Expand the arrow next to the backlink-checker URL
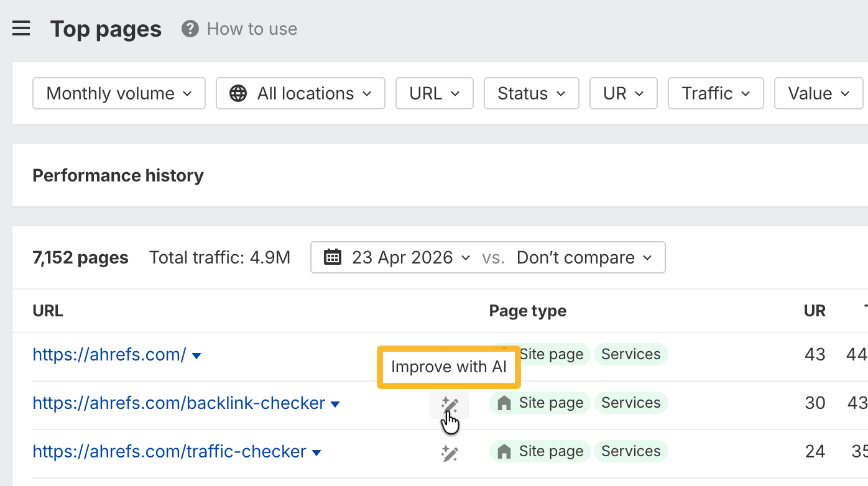 [335, 404]
